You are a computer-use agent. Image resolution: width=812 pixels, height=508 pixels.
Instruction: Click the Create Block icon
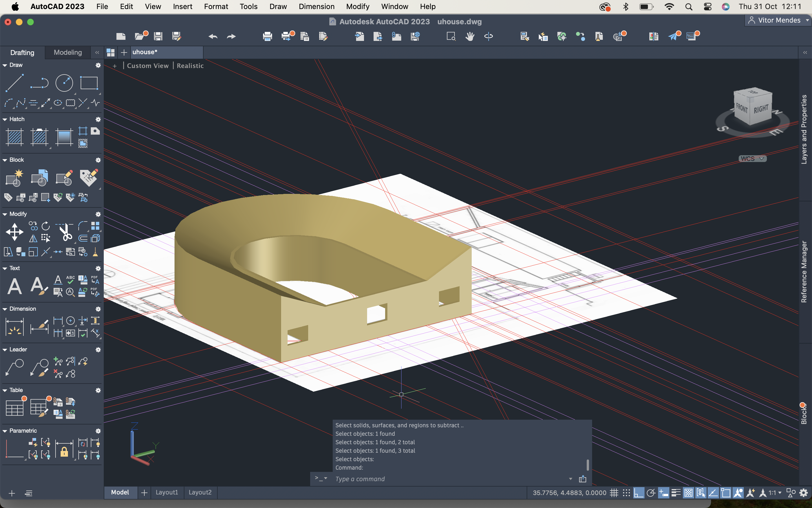14,178
